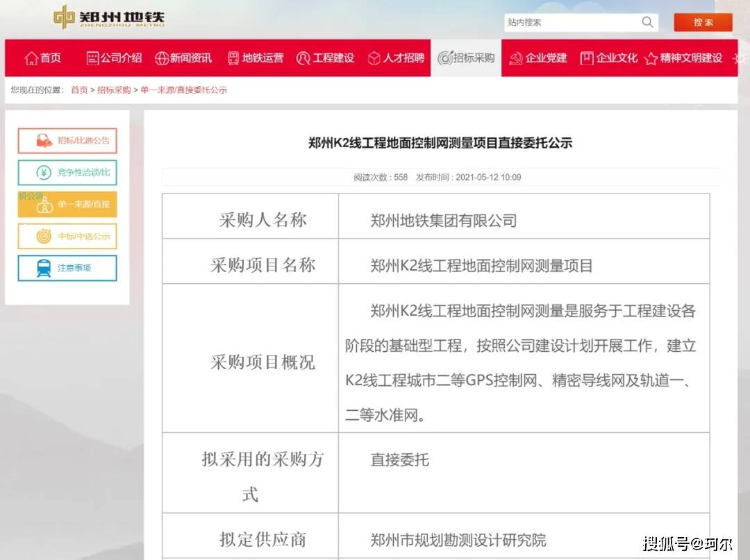Click the icon beside 企业文化

coord(587,58)
